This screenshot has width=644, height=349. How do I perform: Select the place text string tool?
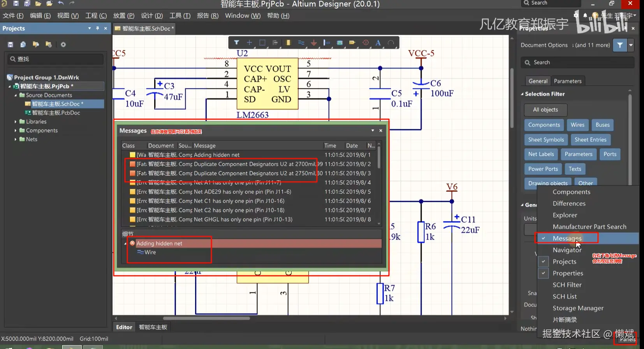[378, 42]
